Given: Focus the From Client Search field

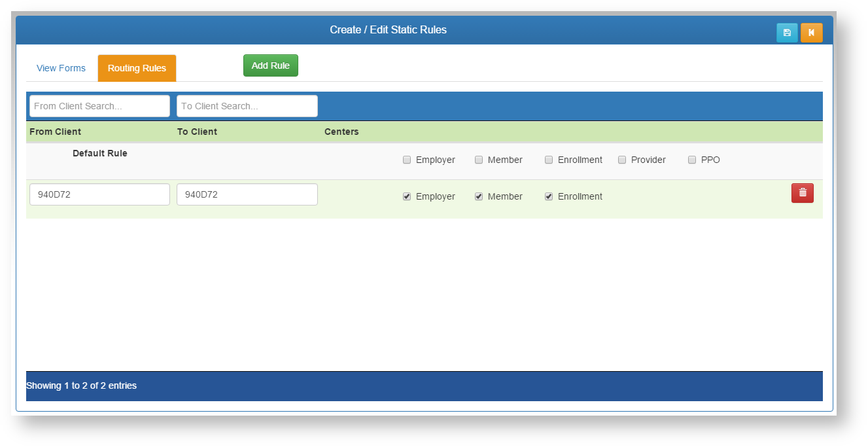Looking at the screenshot, I should [99, 106].
